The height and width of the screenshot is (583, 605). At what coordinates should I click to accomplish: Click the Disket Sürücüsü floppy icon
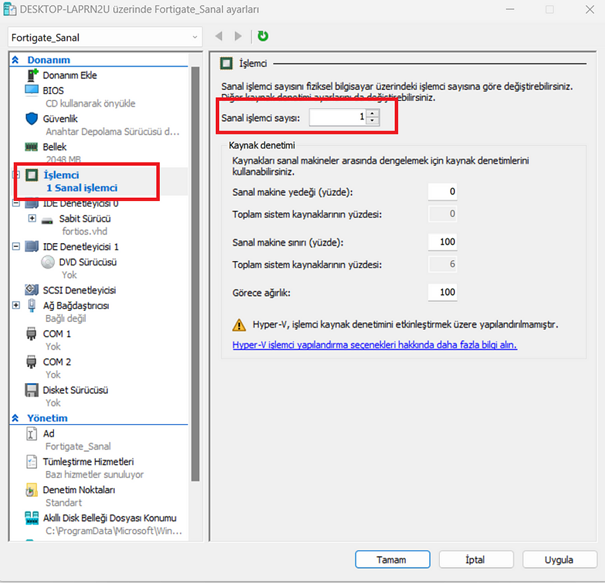pyautogui.click(x=32, y=390)
